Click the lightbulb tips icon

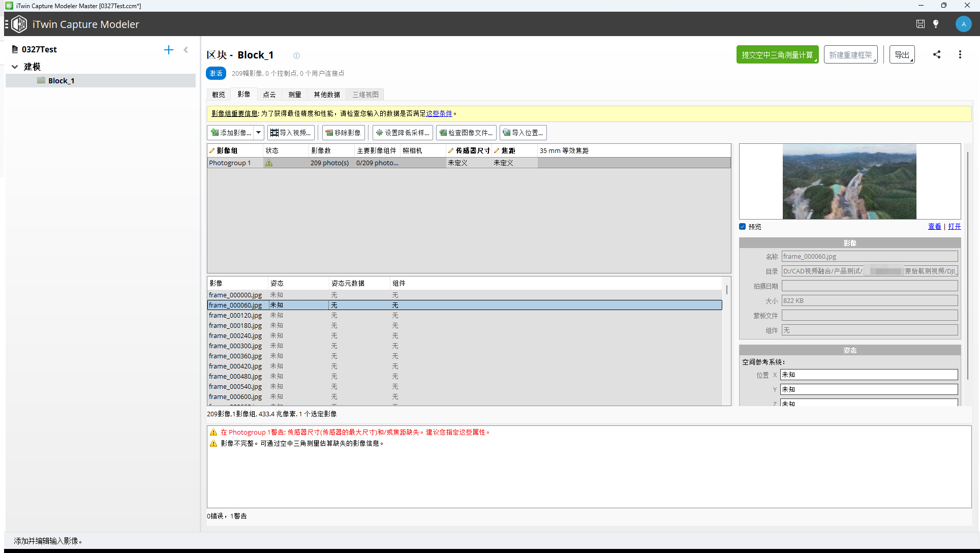tap(936, 24)
